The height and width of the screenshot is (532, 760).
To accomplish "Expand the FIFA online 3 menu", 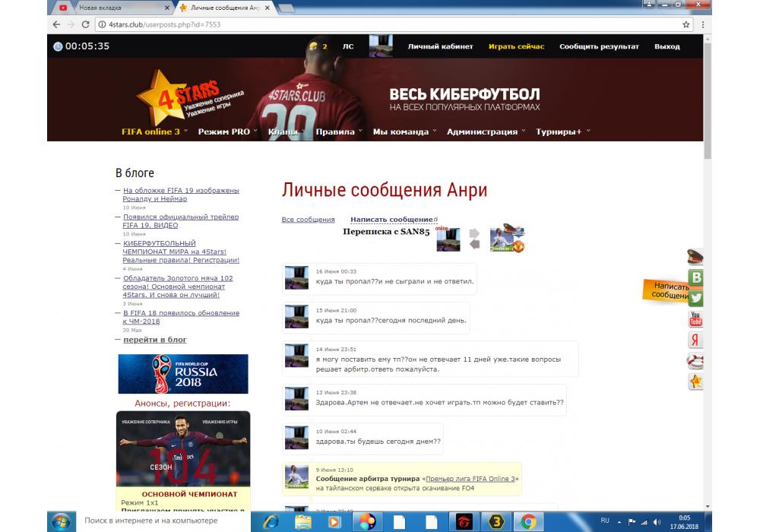I will click(x=154, y=131).
